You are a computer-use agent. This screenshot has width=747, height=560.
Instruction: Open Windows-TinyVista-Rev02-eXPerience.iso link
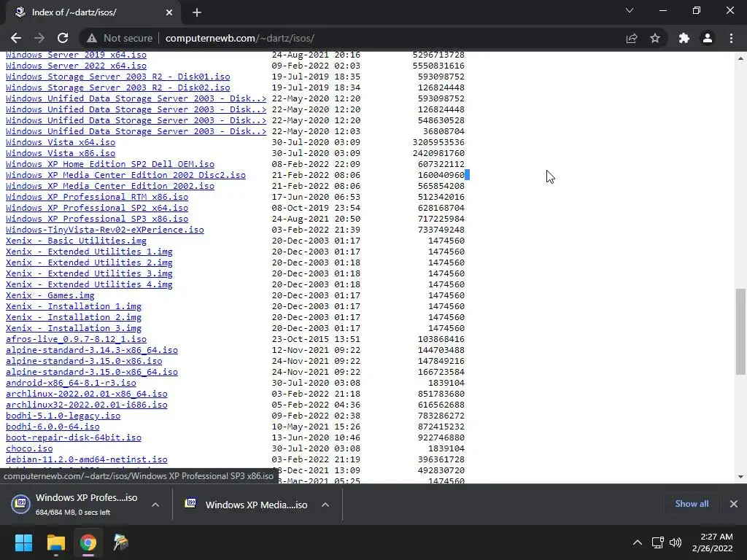pos(105,230)
